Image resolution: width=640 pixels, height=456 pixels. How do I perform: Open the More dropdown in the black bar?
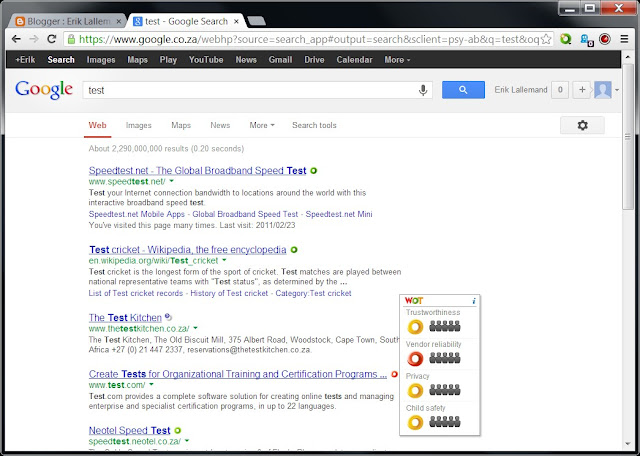(397, 60)
